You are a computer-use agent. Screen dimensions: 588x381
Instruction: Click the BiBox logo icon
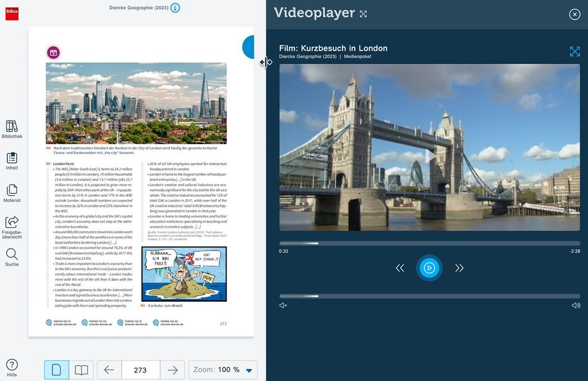coord(12,14)
